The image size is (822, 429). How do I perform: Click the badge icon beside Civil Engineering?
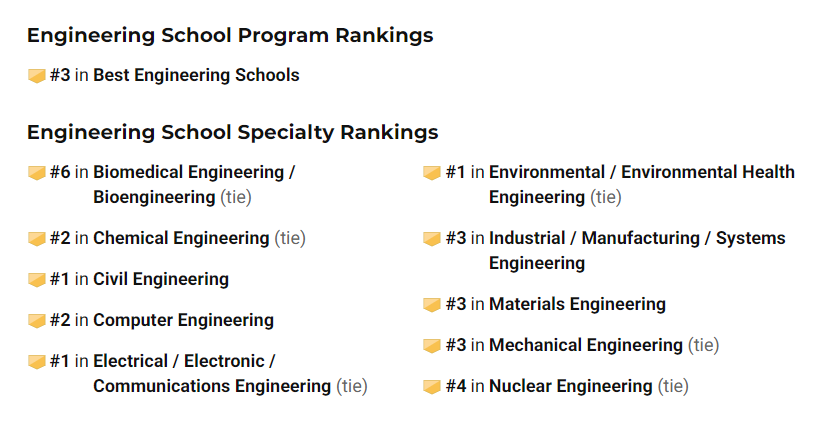coord(37,280)
